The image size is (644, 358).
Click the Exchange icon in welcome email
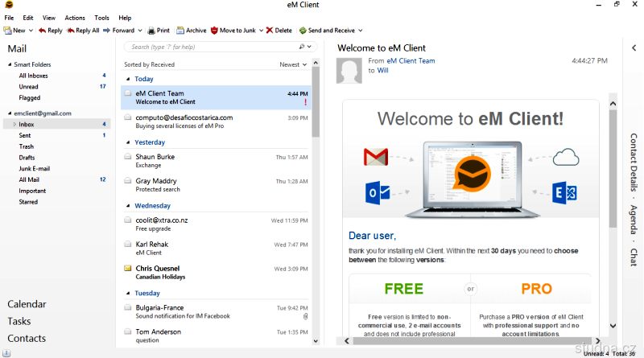tap(564, 192)
